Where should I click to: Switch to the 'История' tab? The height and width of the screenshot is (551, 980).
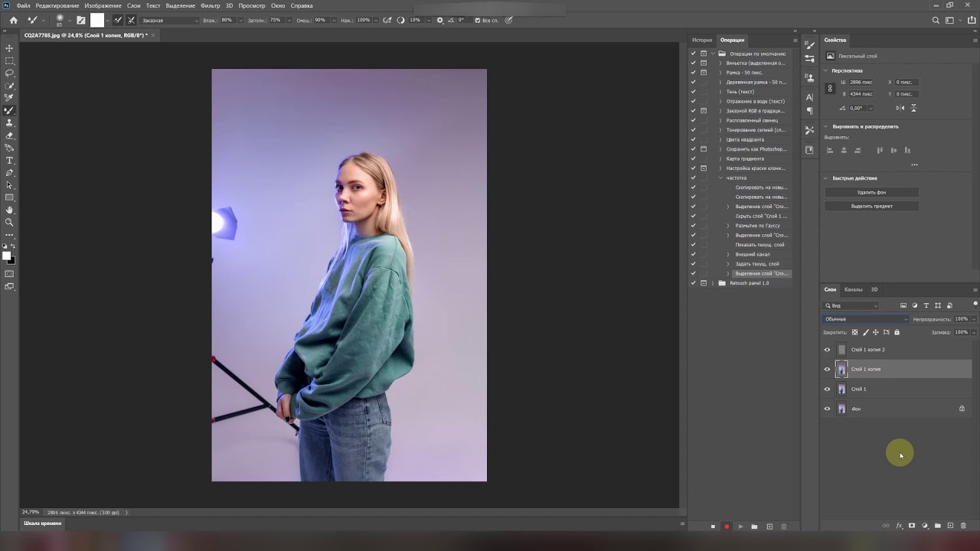point(702,40)
